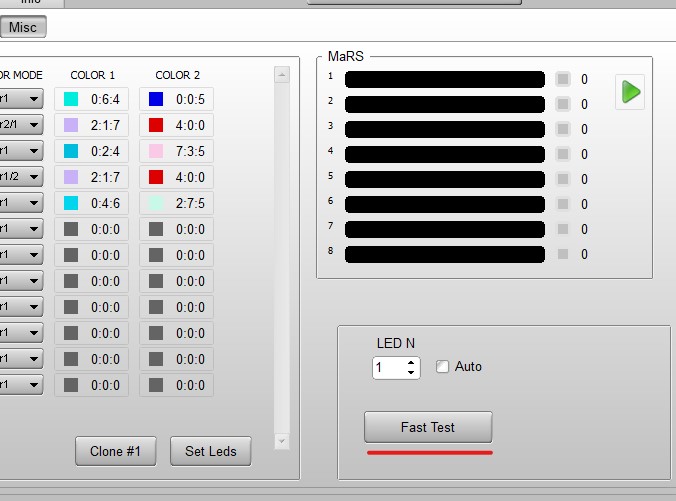Open first row mode dropdown

pyautogui.click(x=21, y=99)
